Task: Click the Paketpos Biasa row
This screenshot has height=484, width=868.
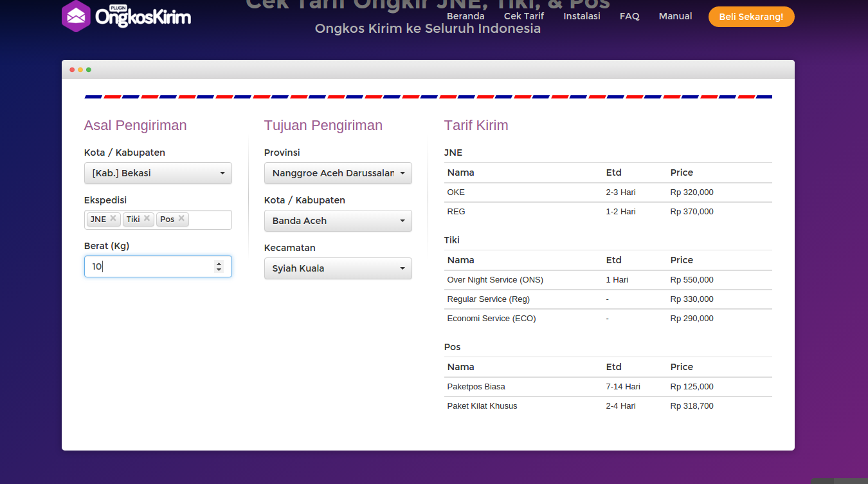Action: [608, 387]
